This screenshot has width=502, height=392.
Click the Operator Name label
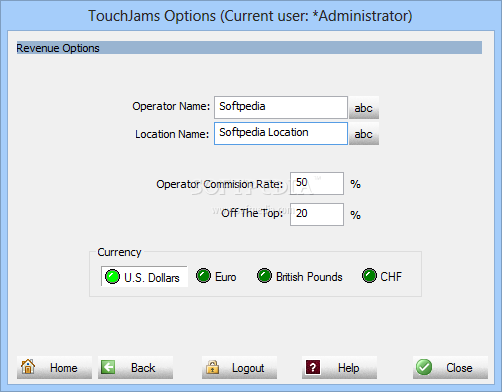[171, 106]
